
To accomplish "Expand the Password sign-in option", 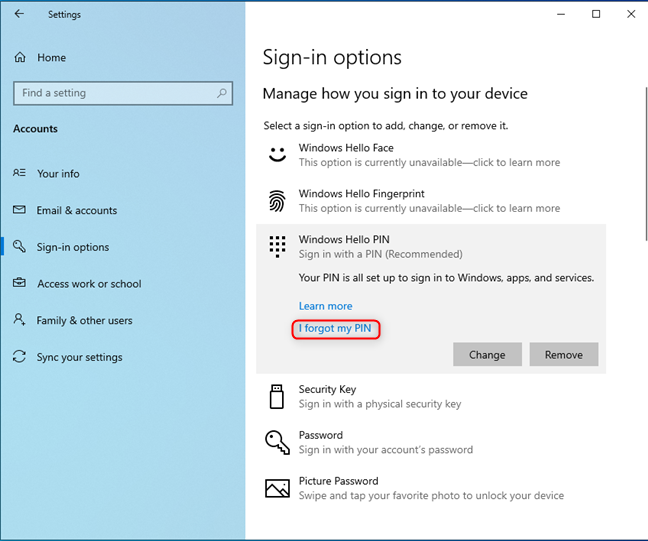I will pyautogui.click(x=431, y=443).
